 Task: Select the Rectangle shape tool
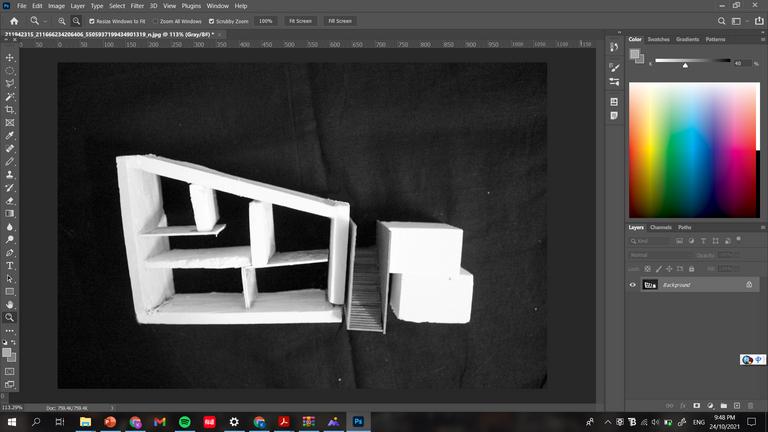[x=10, y=291]
